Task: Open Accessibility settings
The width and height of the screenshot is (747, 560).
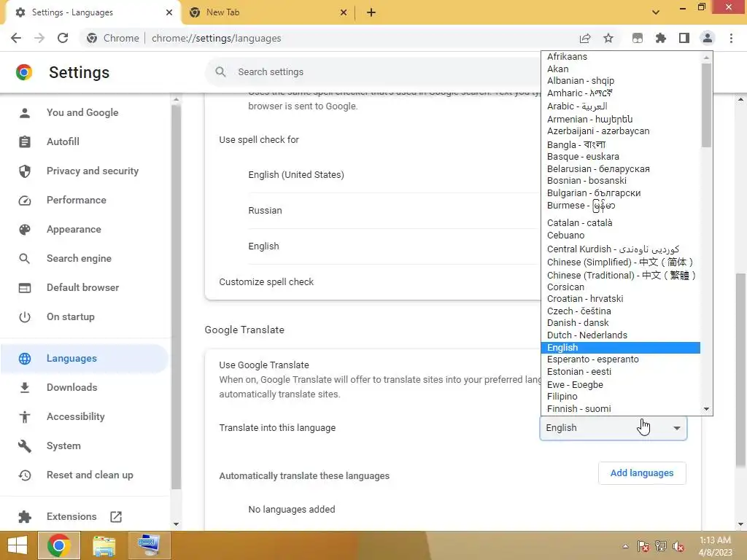Action: tap(76, 416)
